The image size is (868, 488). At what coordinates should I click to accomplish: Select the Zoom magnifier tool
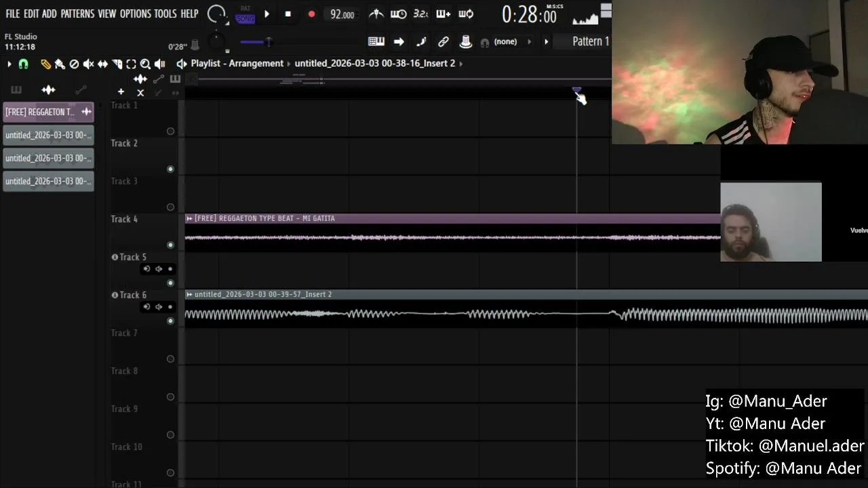145,64
